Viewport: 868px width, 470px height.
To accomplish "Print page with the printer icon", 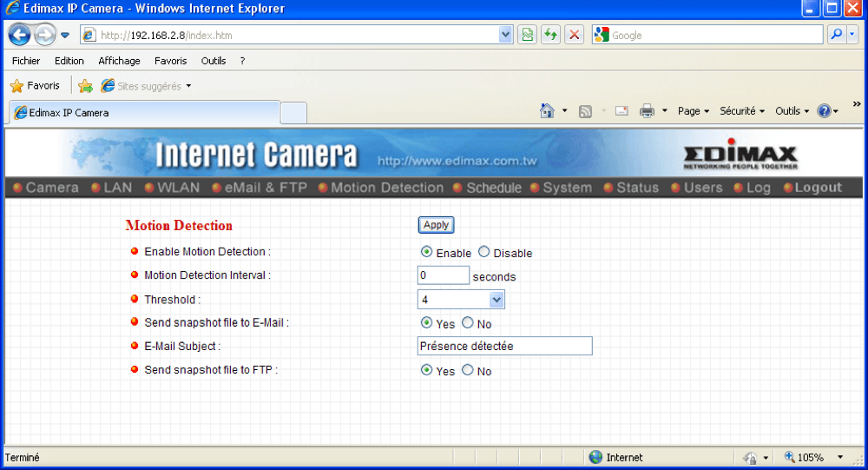I will click(x=647, y=111).
